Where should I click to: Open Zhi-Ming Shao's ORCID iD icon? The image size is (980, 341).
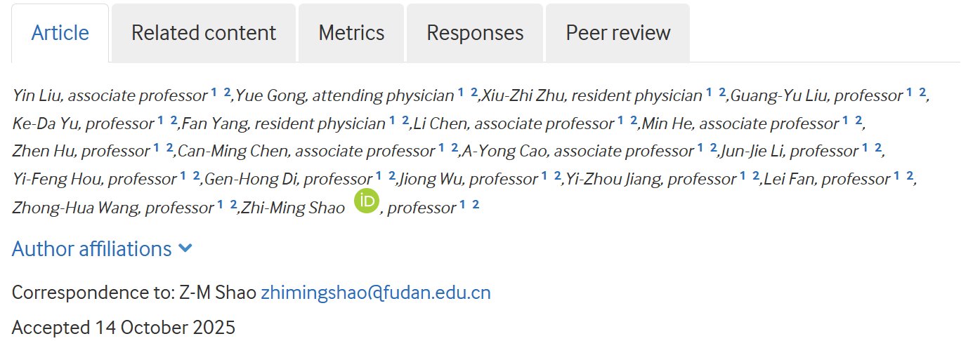click(366, 202)
